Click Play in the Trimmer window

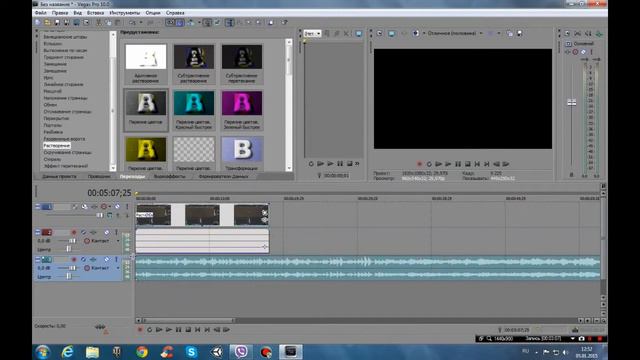coord(330,164)
